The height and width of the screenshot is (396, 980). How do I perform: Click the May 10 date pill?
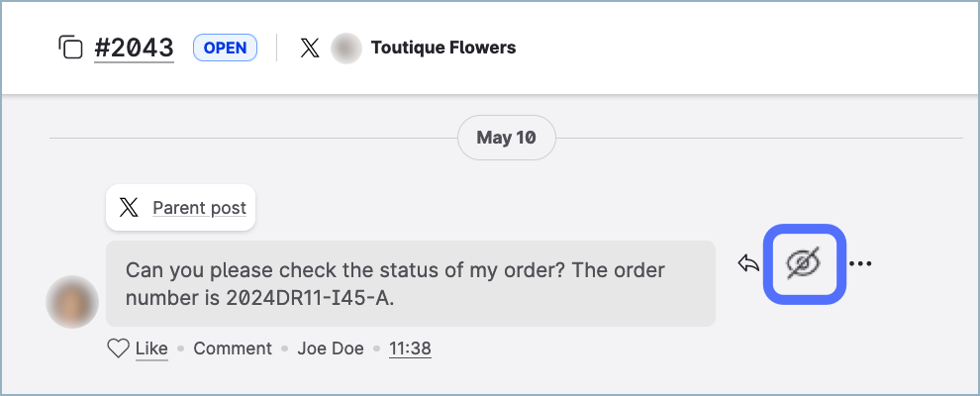[506, 138]
